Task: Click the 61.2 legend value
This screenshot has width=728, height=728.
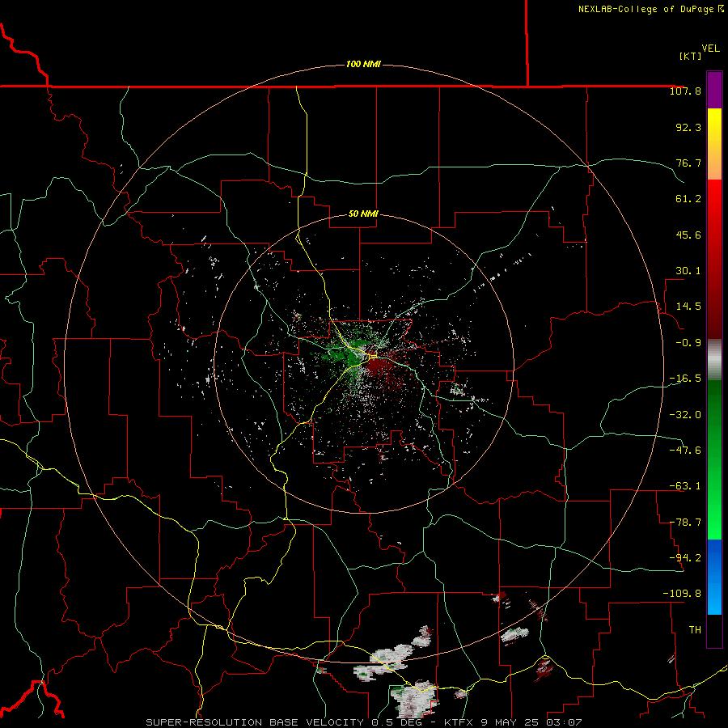Action: (688, 199)
